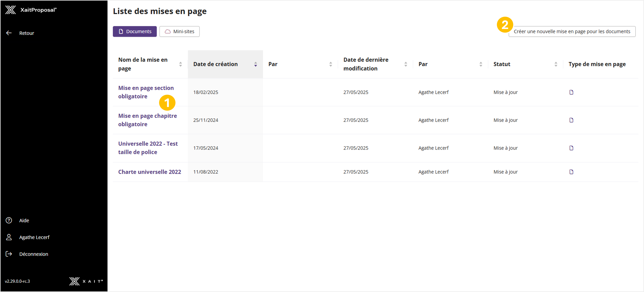Click the Aide question mark icon
The width and height of the screenshot is (644, 292).
9,220
